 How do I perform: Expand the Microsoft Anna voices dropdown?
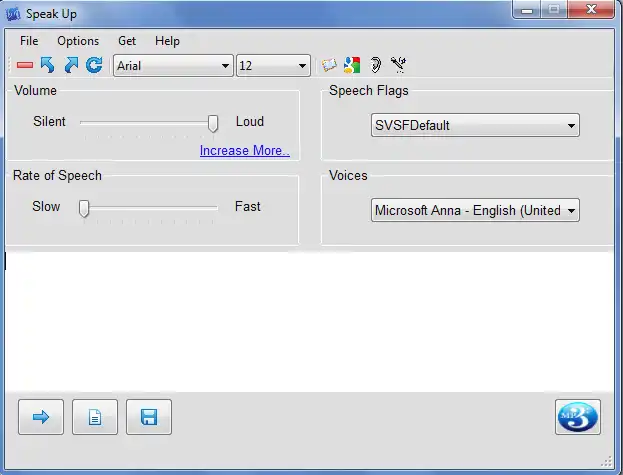pyautogui.click(x=475, y=210)
